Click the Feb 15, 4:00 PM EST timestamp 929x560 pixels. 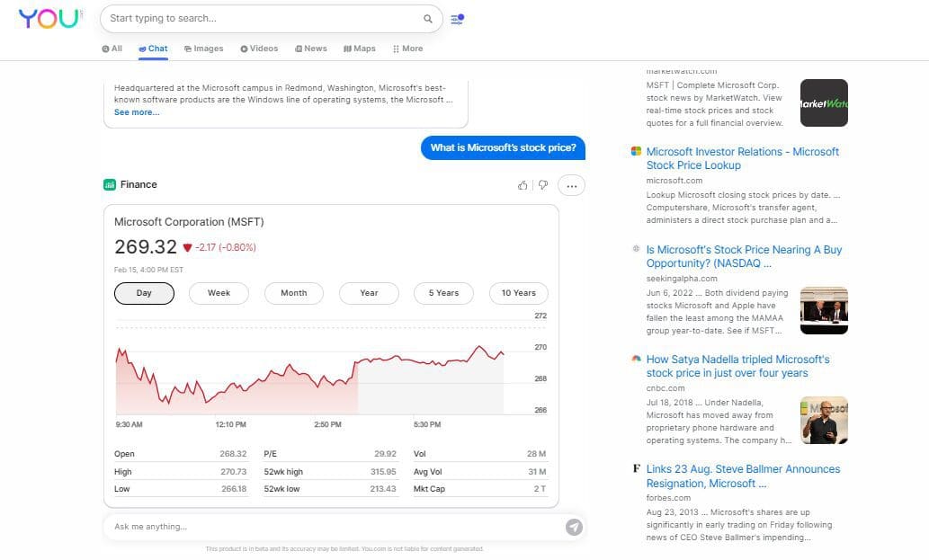148,270
